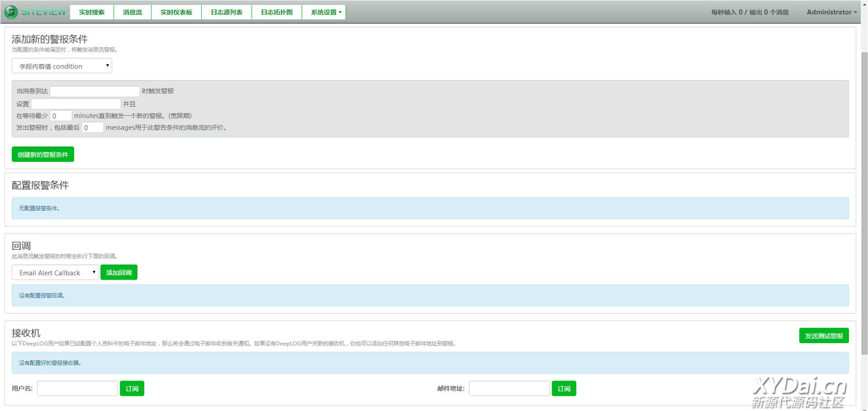Click the 设置 value input field
Image resolution: width=868 pixels, height=411 pixels.
coord(75,104)
